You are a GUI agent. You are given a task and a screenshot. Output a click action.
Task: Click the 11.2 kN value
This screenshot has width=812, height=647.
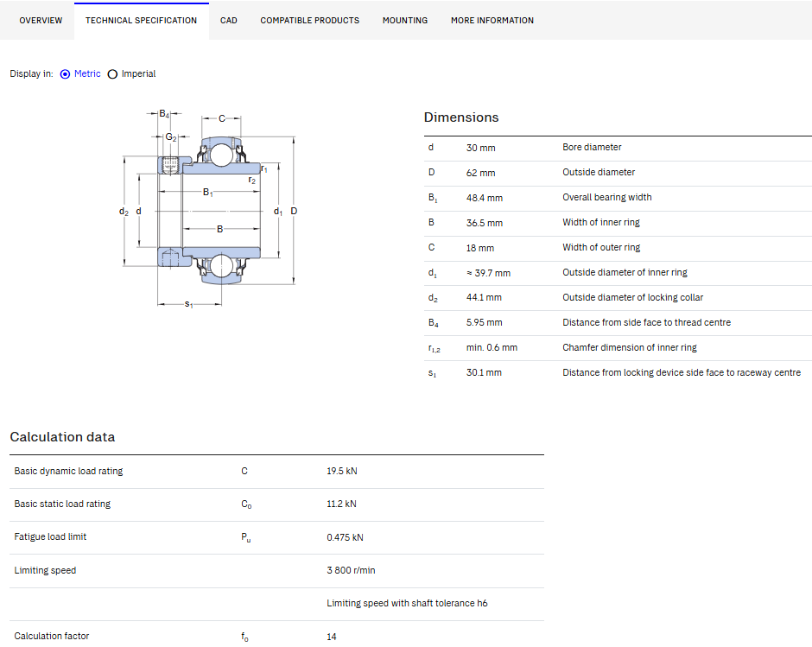tap(341, 504)
